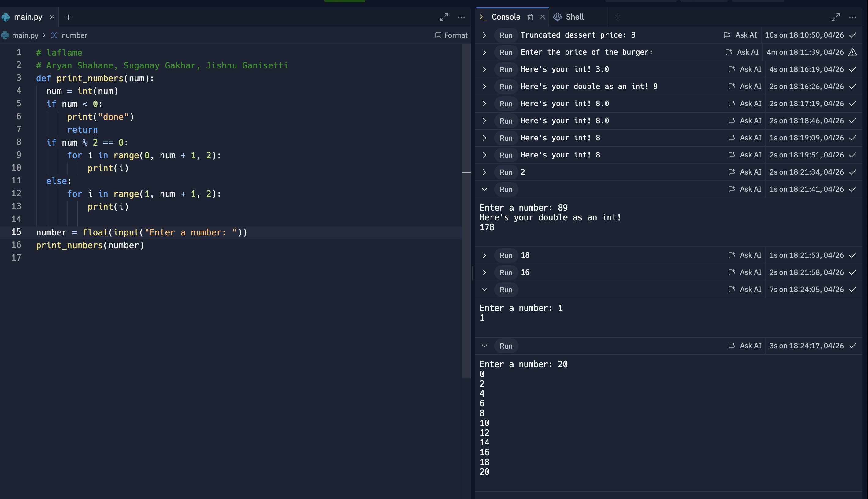Collapse the run with Enter a number: 20
Viewport: 868px width, 499px height.
point(484,346)
